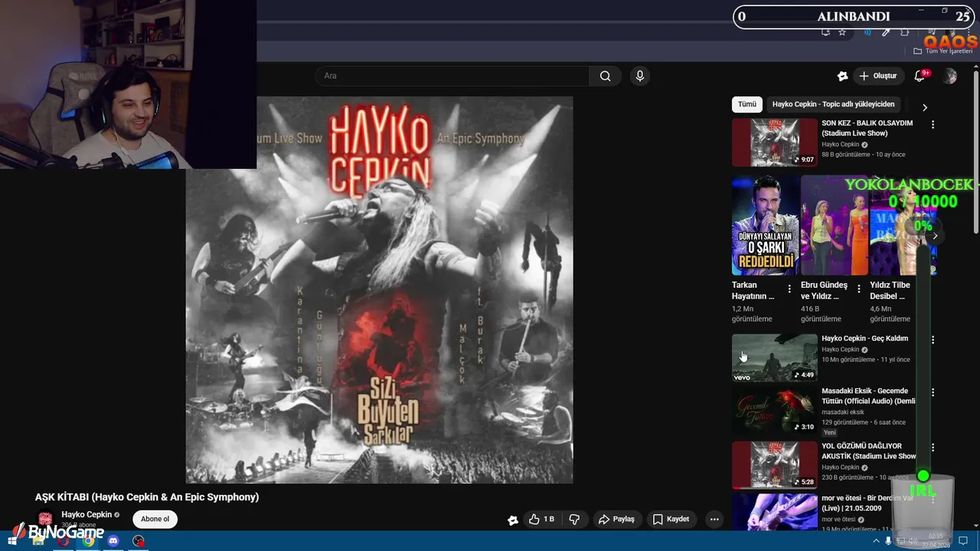
Task: Click the Hayko Cepkin album art player
Action: pos(379,289)
